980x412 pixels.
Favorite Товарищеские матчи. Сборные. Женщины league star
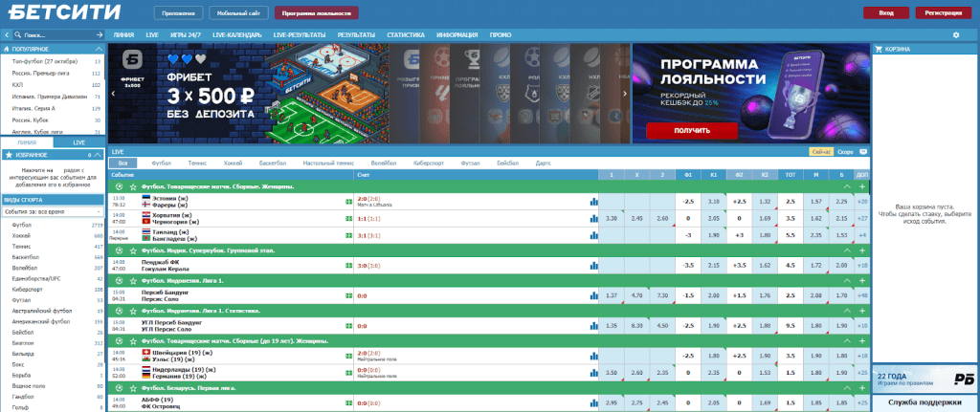(132, 186)
